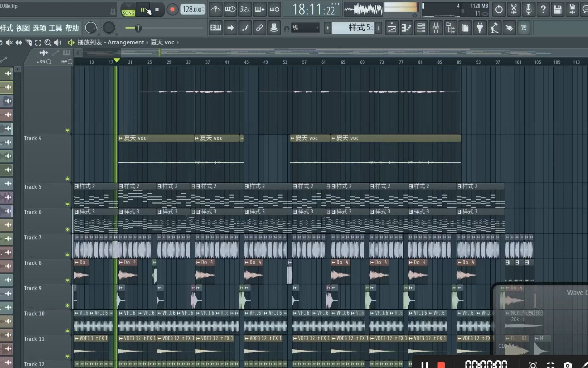This screenshot has width=588, height=368.
Task: Open help with the question mark
Action: [543, 9]
